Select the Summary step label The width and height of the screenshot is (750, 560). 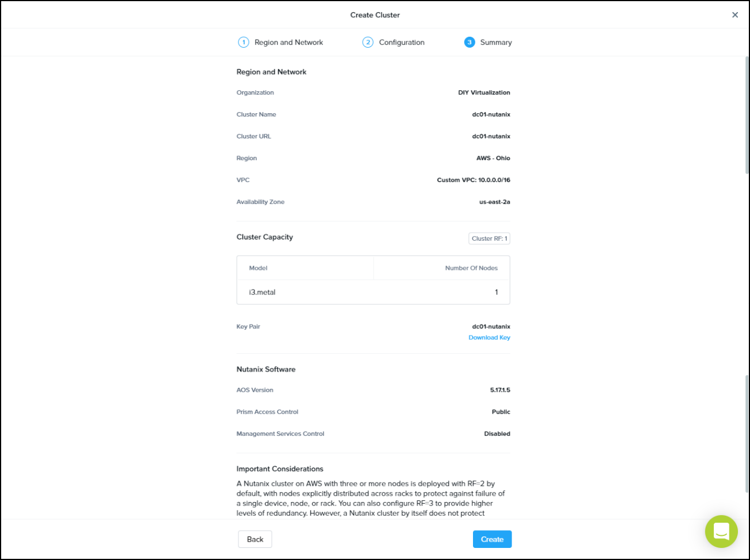tap(495, 43)
